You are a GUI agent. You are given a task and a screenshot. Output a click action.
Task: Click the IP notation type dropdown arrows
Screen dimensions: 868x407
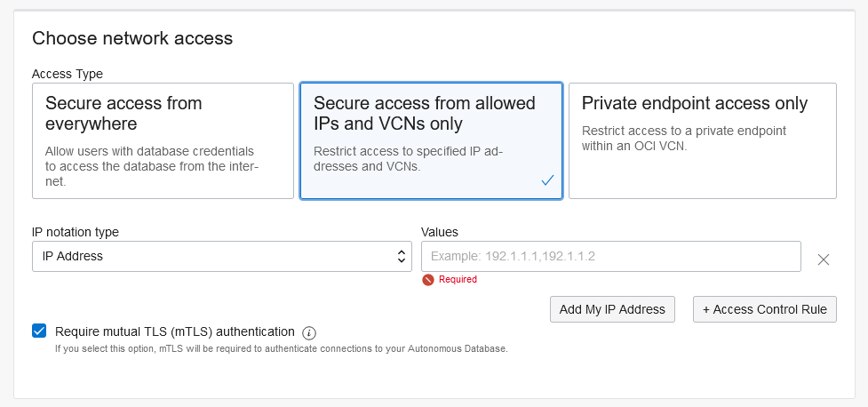402,256
